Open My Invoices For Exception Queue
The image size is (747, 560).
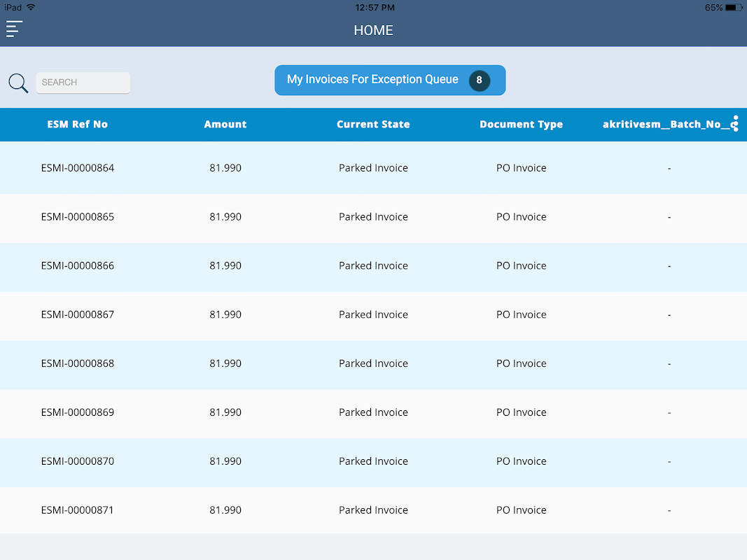coord(390,80)
